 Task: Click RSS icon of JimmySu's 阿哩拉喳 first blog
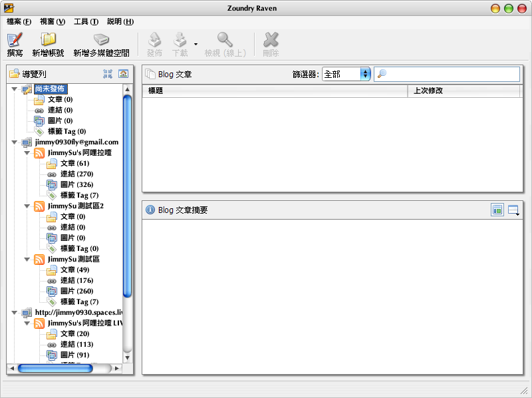(39, 153)
